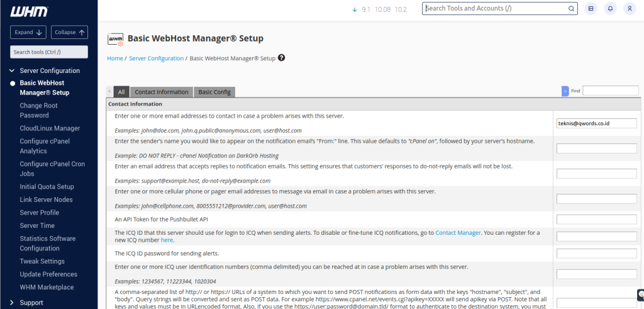
Task: Expand all sidebar menu sections
Action: [28, 32]
